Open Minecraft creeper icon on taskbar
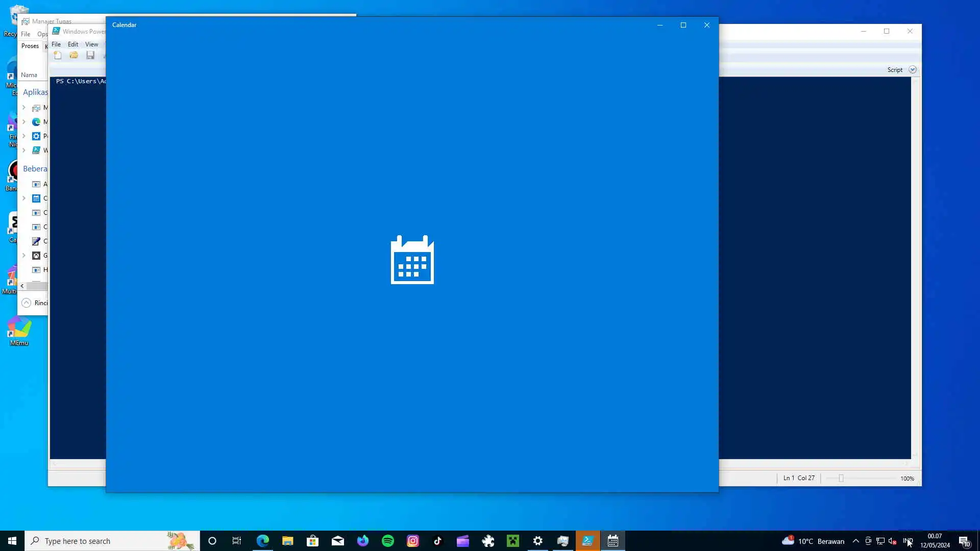This screenshot has width=980, height=551. (x=513, y=541)
